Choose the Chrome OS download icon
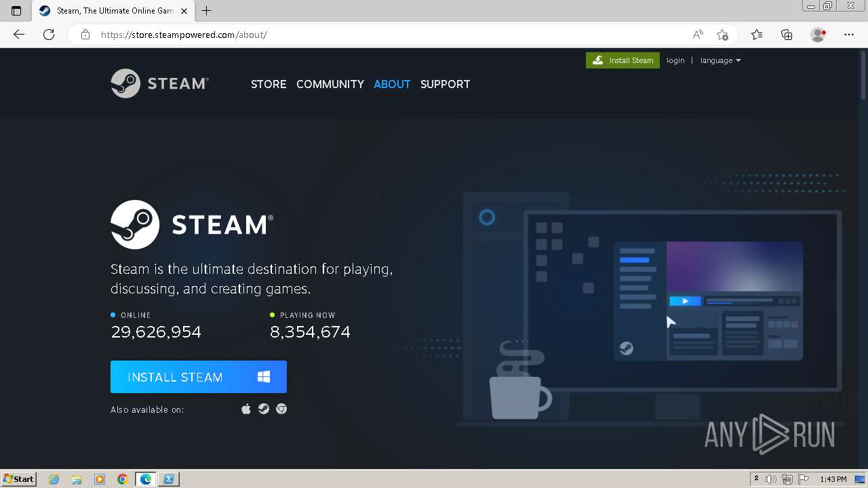868x488 pixels. tap(281, 409)
